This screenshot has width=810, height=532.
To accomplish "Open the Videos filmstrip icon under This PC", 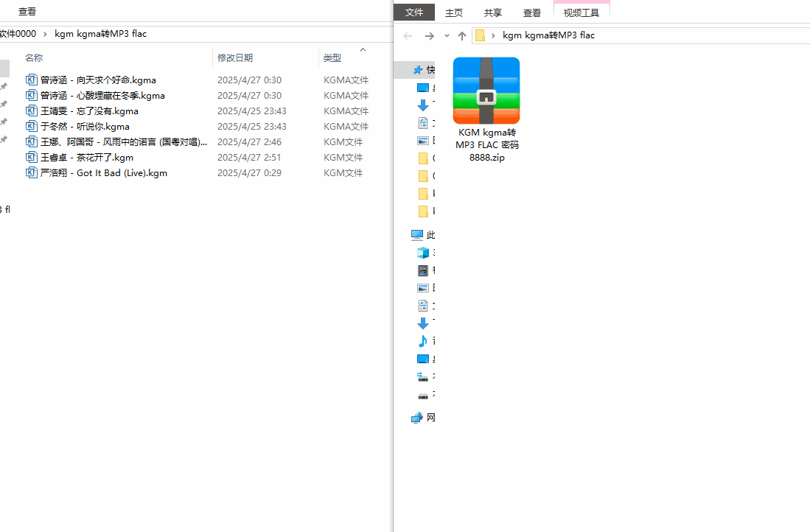I will [x=422, y=270].
